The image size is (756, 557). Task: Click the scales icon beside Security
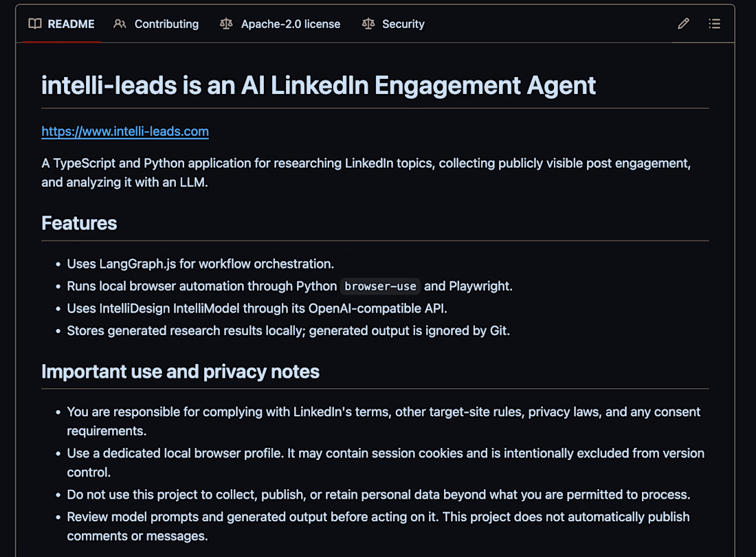(x=368, y=23)
